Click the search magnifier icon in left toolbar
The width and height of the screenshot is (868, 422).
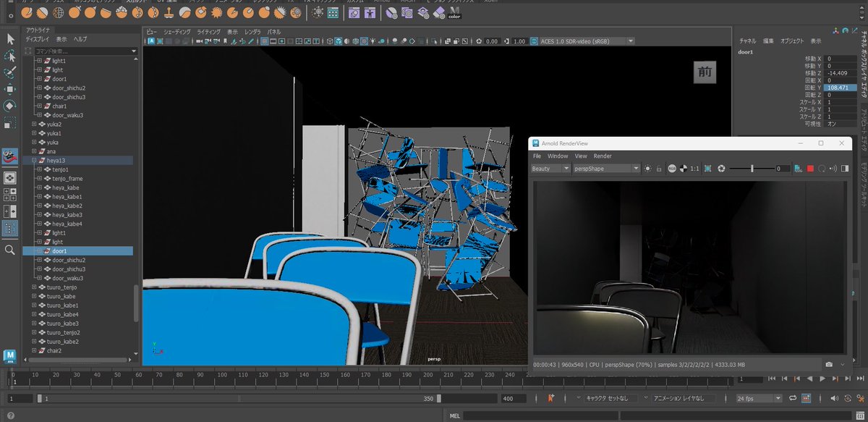pos(10,250)
